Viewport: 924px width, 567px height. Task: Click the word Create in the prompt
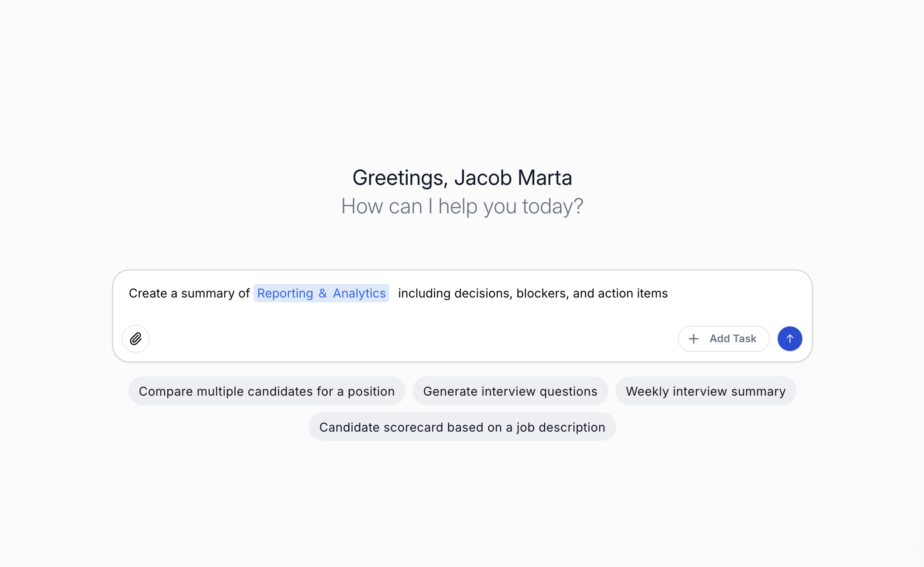(148, 293)
